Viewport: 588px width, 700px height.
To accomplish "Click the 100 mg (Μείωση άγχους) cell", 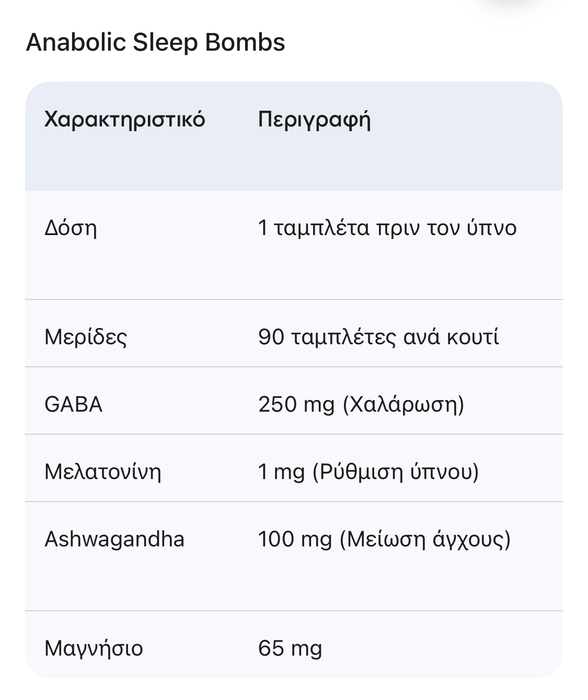I will click(384, 539).
